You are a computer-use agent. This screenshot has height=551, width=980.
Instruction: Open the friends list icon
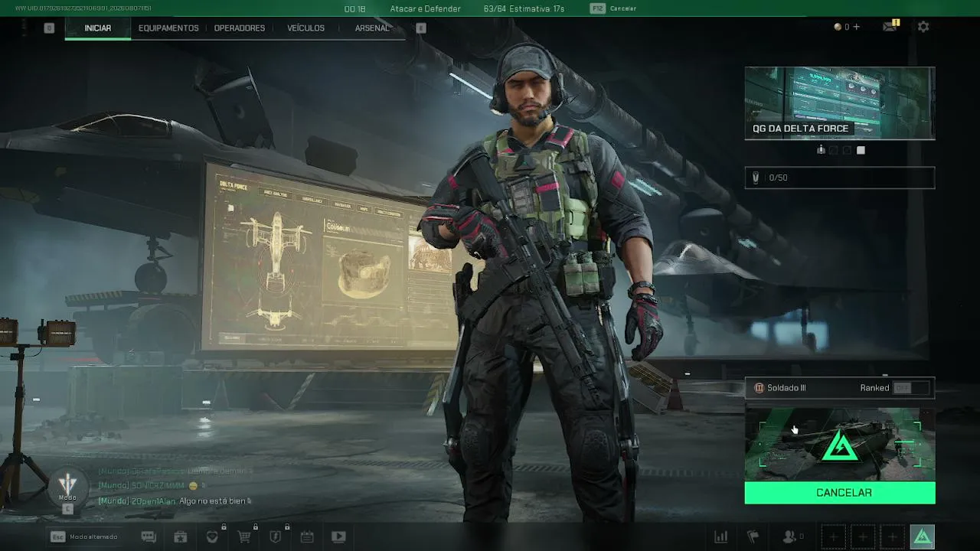tap(792, 537)
